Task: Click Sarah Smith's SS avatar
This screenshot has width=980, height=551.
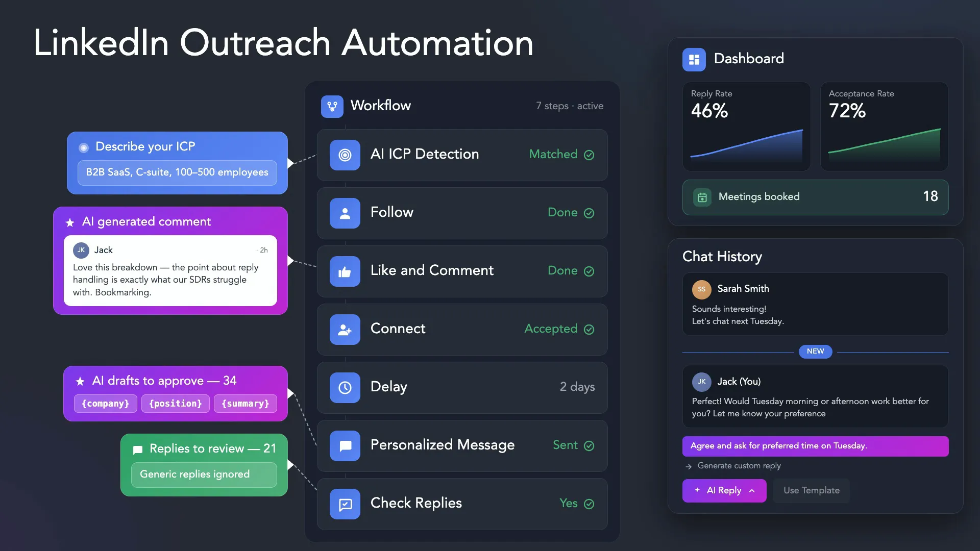Action: (702, 289)
